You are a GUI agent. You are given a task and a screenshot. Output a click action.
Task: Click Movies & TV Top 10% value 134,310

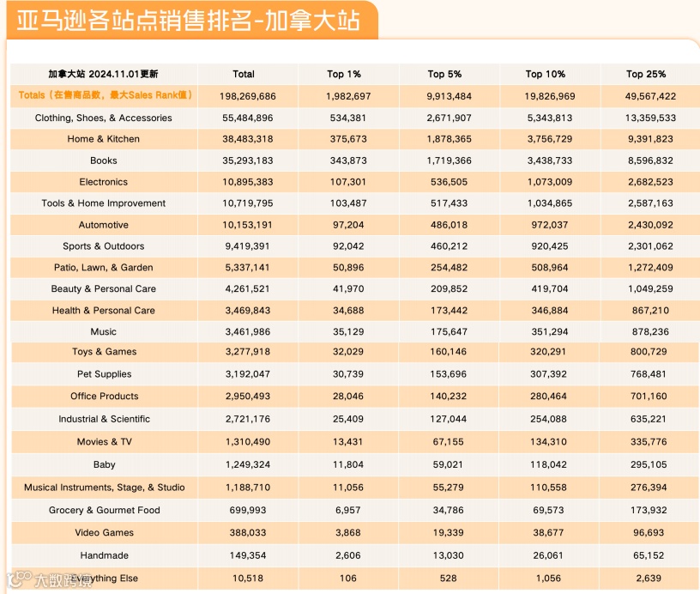tap(549, 442)
